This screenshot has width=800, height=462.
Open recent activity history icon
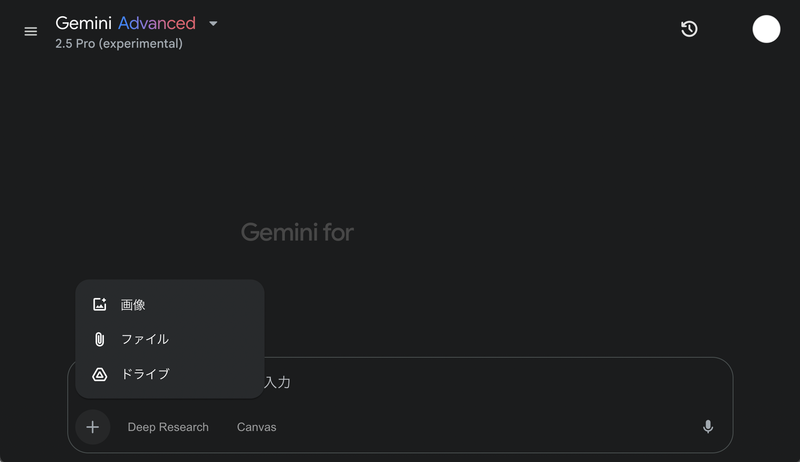tap(689, 29)
